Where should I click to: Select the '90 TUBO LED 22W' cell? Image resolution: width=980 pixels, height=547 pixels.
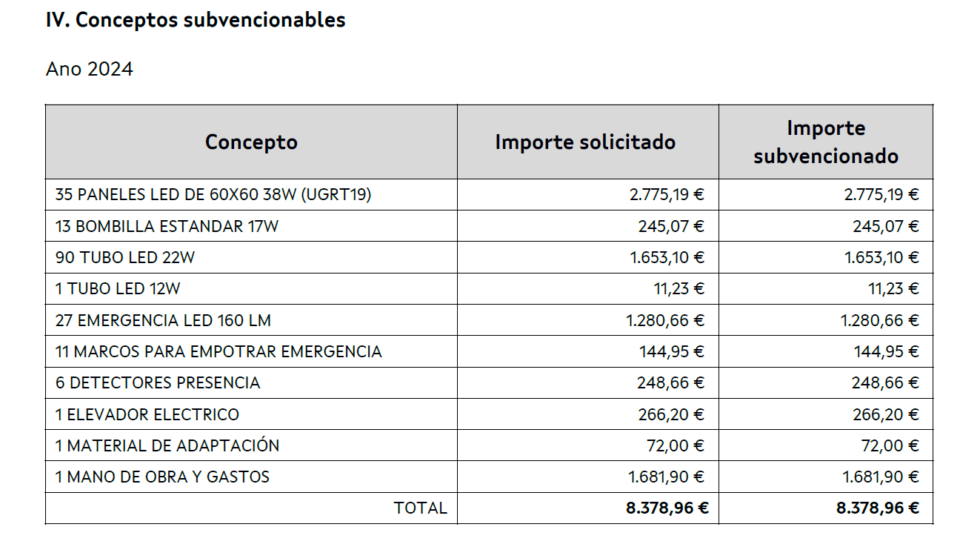pyautogui.click(x=125, y=258)
